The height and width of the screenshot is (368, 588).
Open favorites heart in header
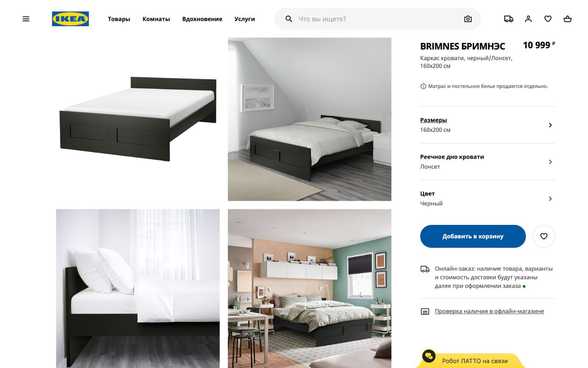point(548,19)
